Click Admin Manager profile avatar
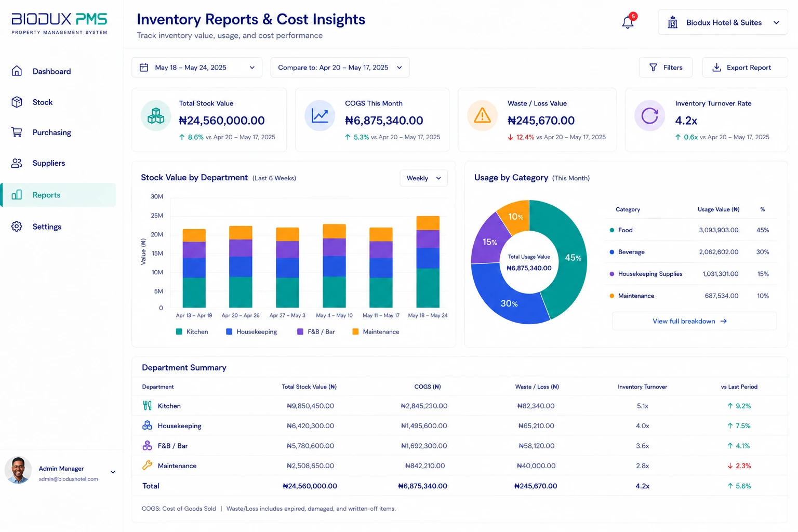Screen dimensions: 798x532 (18, 470)
